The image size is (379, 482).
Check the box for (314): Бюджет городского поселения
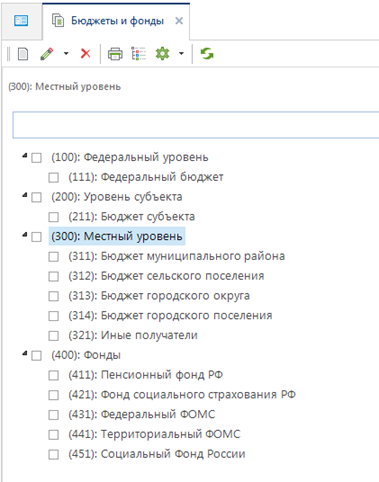53,316
